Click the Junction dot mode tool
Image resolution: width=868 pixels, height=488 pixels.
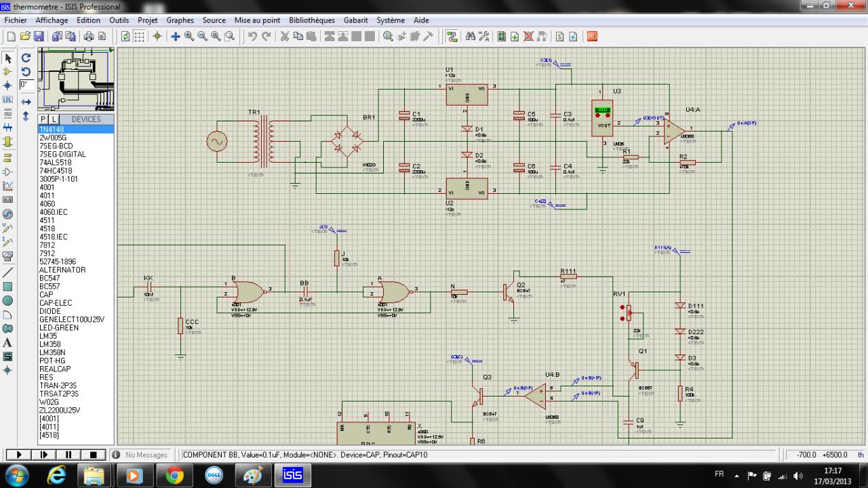click(x=8, y=85)
